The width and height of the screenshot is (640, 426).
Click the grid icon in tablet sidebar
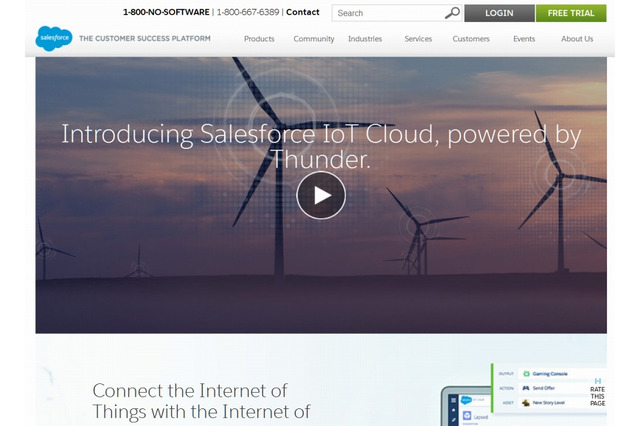(453, 400)
